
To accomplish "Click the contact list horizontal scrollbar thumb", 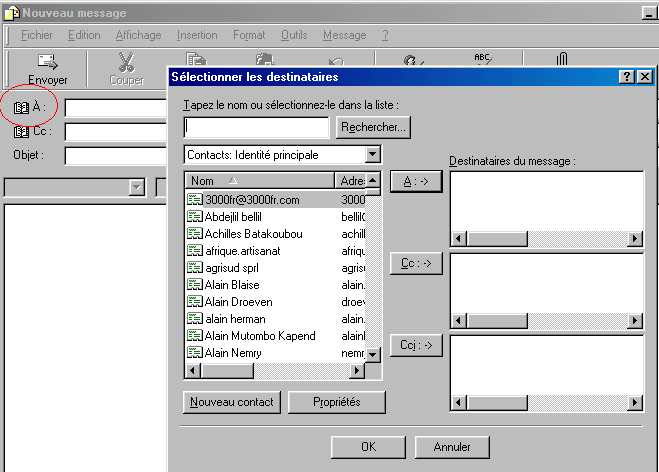I will [227, 371].
